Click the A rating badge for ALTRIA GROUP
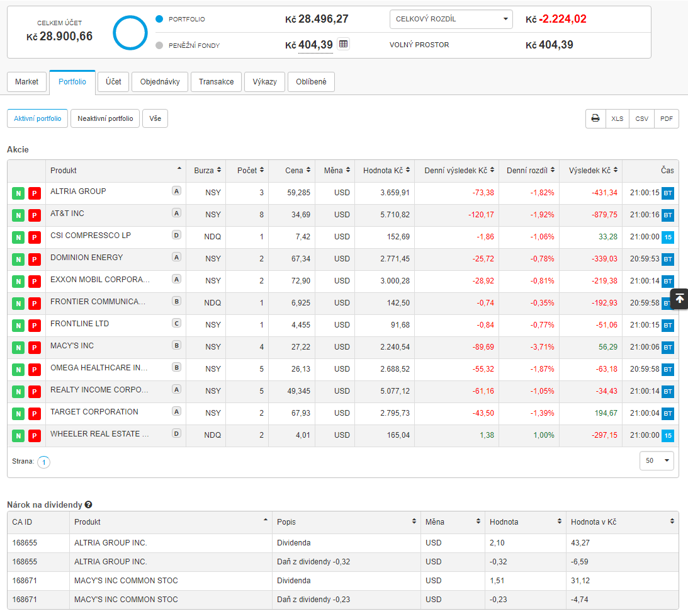This screenshot has width=688, height=616. tap(176, 191)
